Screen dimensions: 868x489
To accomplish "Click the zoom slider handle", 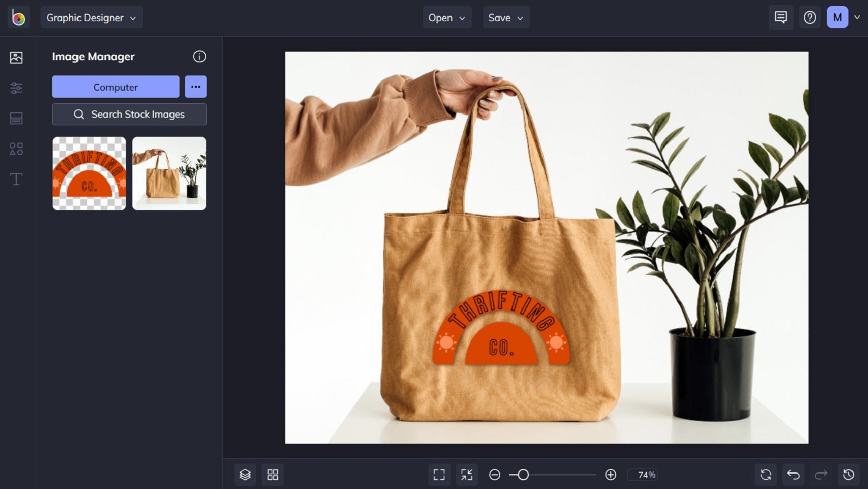I will point(524,475).
